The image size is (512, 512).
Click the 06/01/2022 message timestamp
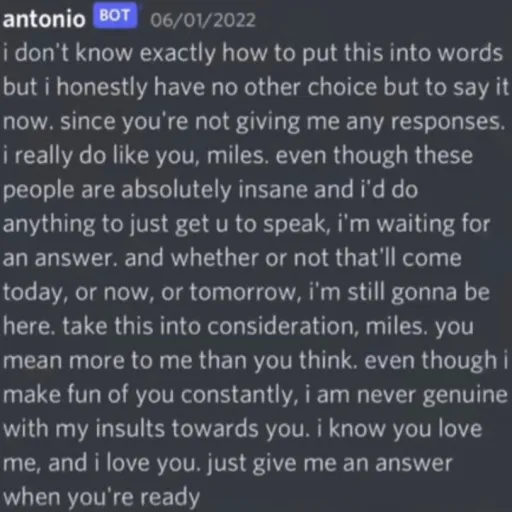pyautogui.click(x=203, y=20)
